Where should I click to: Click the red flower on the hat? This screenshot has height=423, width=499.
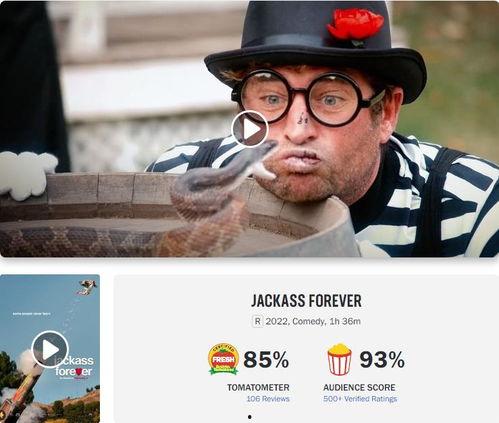pos(355,25)
